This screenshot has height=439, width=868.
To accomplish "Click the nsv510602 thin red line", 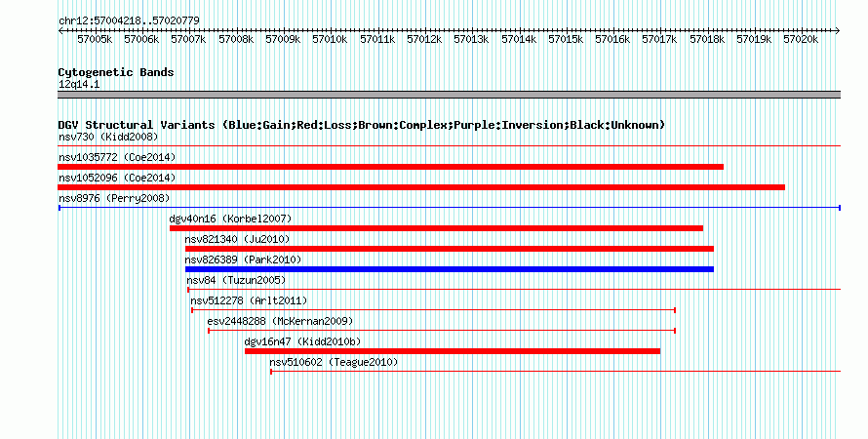I will click(x=556, y=372).
